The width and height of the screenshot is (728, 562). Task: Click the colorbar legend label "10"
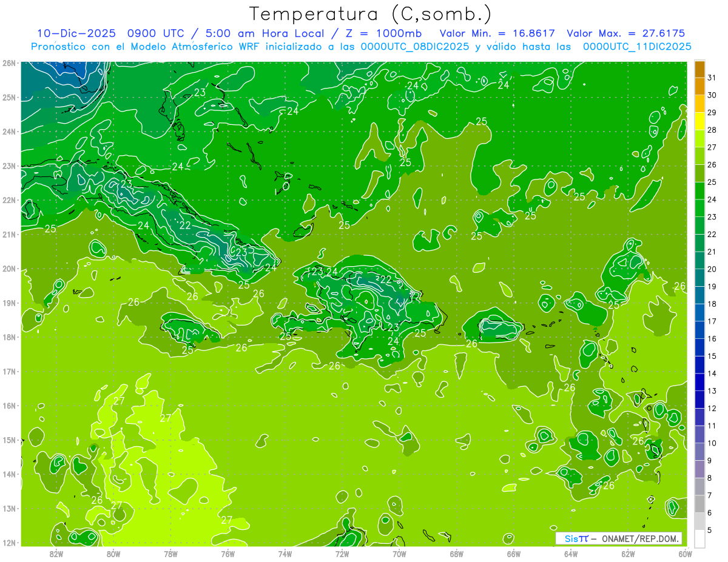tap(712, 443)
